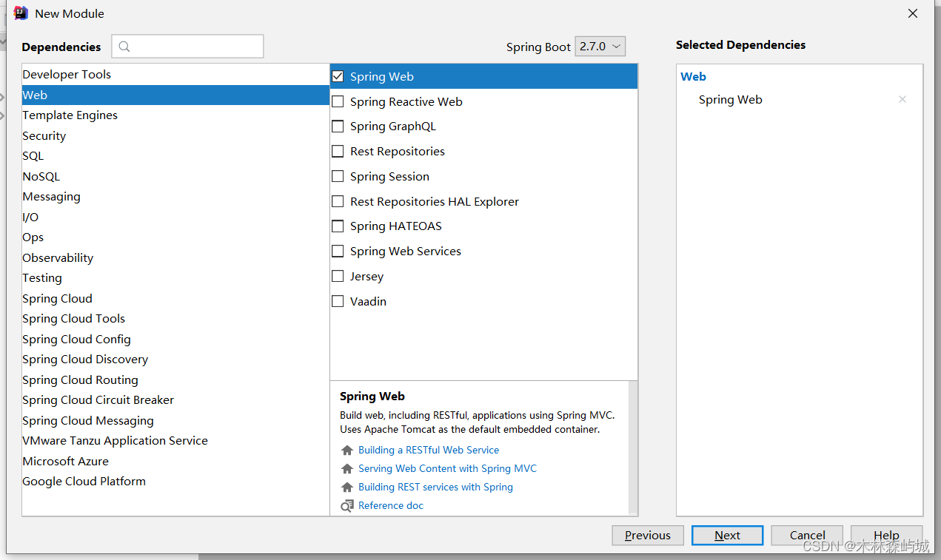Select the NoSQL category
Viewport: 941px width, 560px height.
point(175,176)
